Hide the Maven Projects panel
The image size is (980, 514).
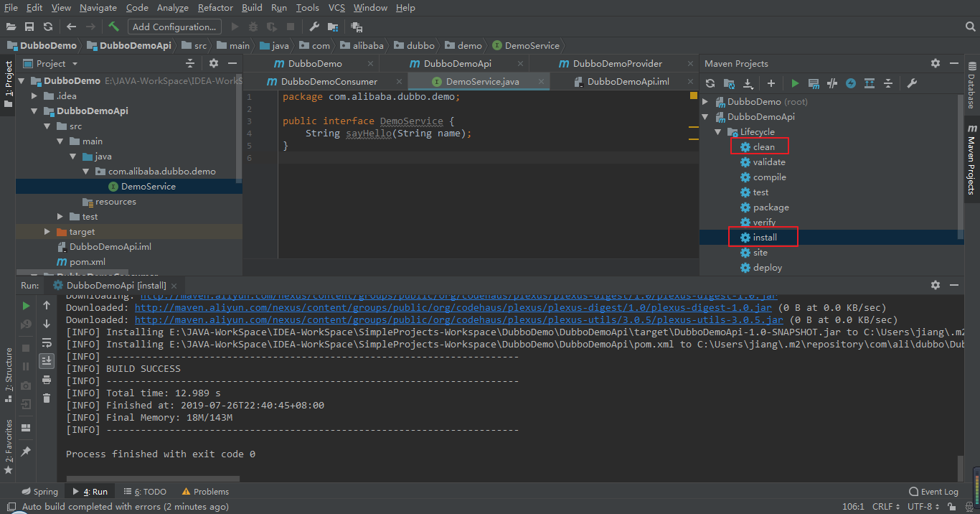click(x=954, y=63)
